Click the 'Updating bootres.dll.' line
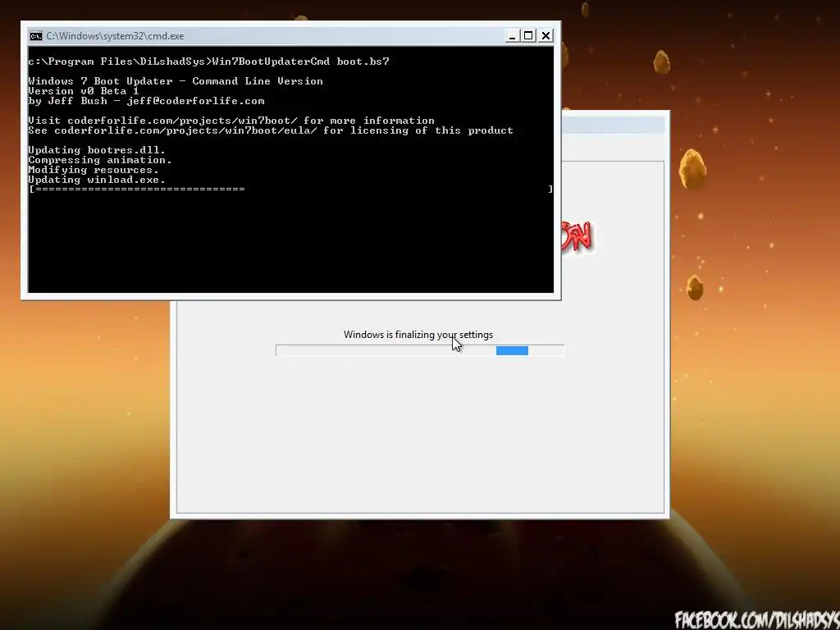Viewport: 840px width, 630px height. click(97, 150)
